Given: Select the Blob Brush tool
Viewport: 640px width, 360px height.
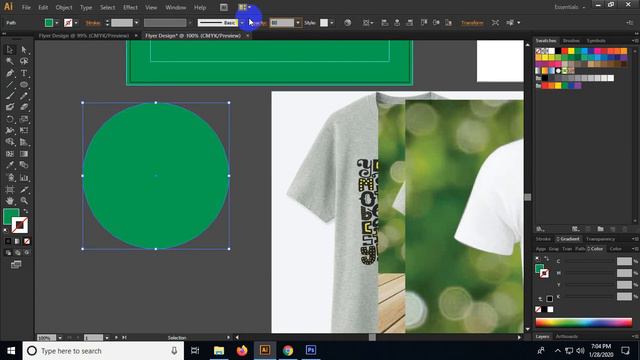Looking at the screenshot, I should (10, 107).
